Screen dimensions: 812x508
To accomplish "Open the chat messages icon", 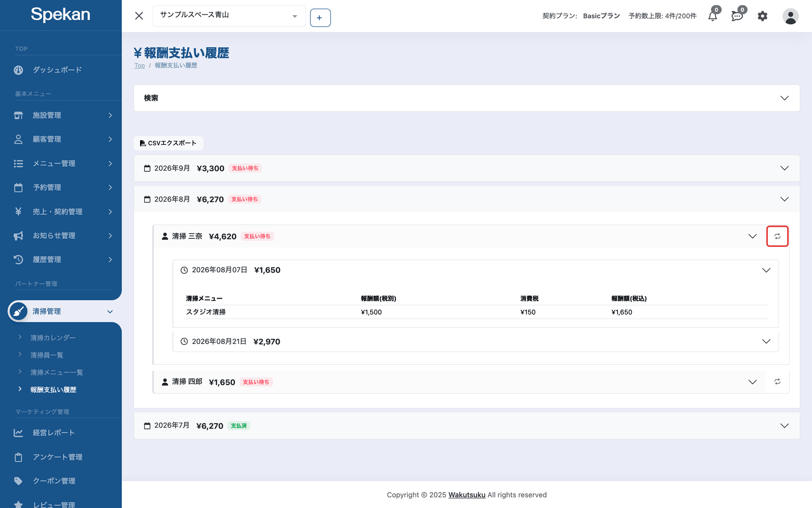I will (x=737, y=16).
